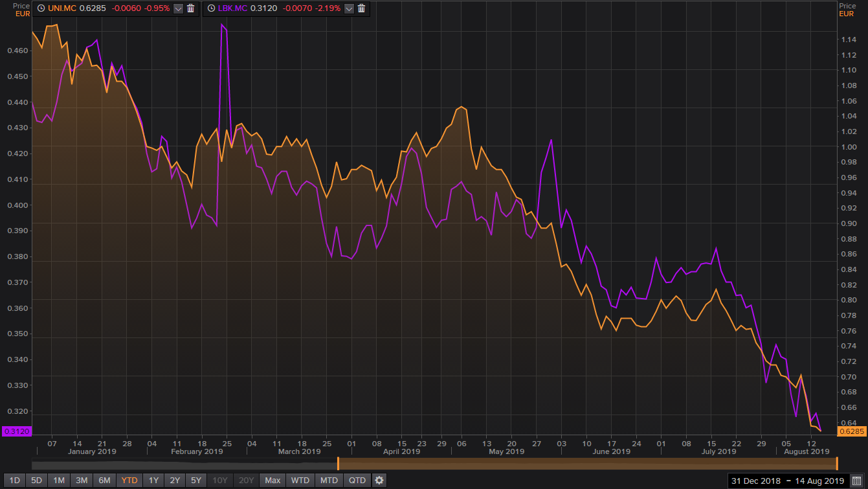Toggle the YTD time range
Screen dimensions: 868x489
tap(129, 481)
